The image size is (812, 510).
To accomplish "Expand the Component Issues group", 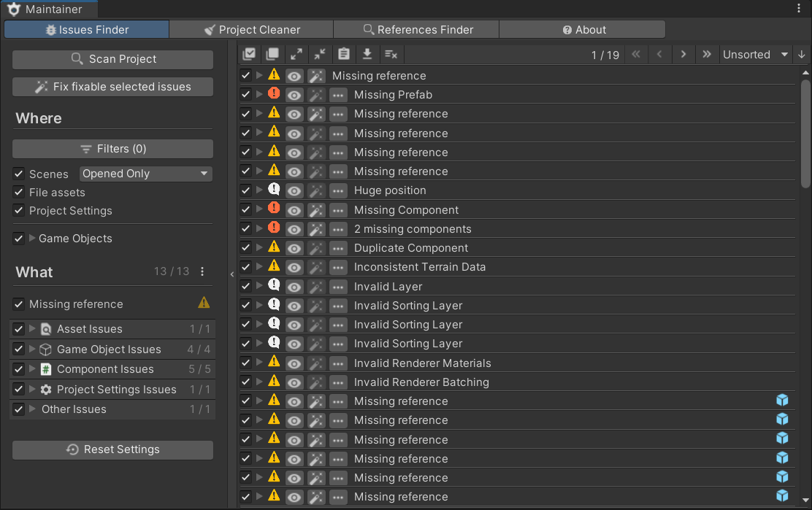I will pyautogui.click(x=32, y=368).
